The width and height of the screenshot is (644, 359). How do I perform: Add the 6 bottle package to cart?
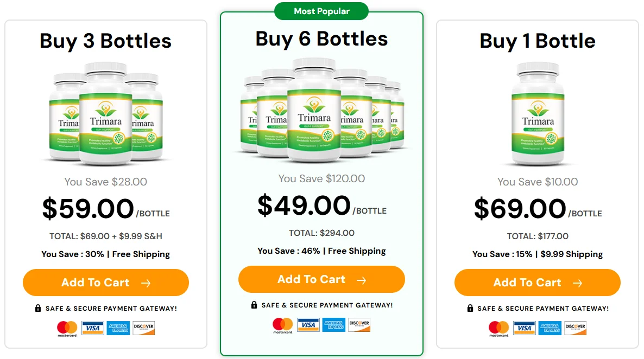point(321,279)
